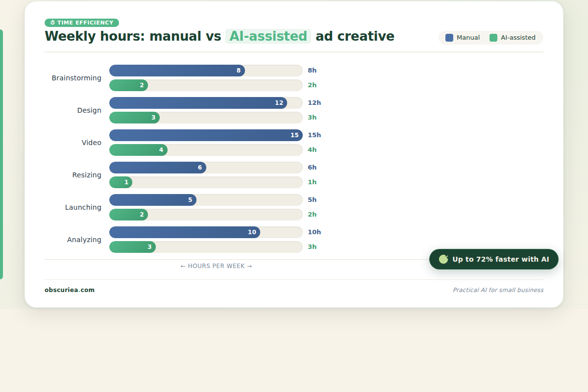Click the 15h value beside Video
Viewport: 588px width, 392px height.
click(x=314, y=135)
